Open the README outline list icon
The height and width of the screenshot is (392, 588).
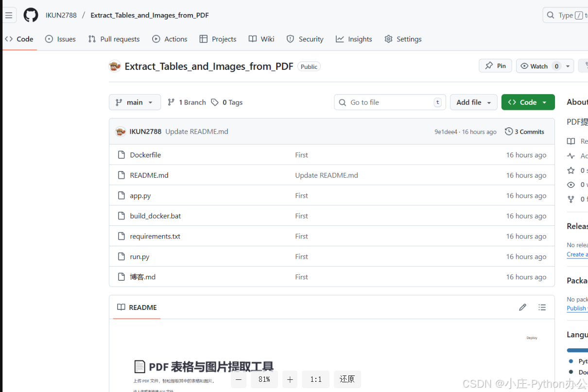(x=542, y=307)
